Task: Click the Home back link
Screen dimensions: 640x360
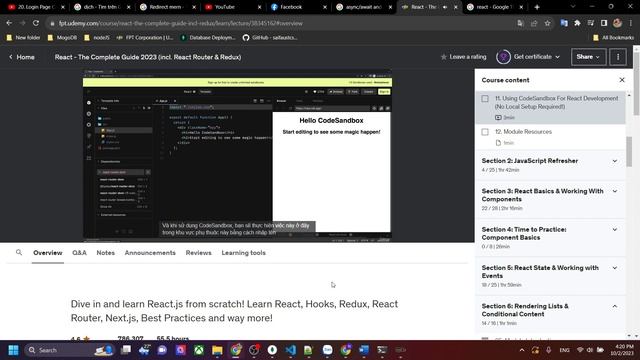Action: [x=22, y=57]
